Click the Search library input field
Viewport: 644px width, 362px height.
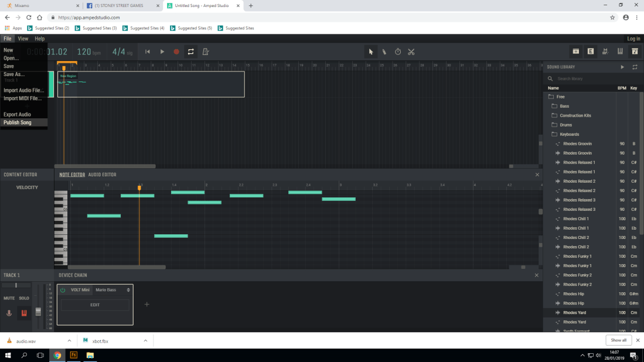[586, 78]
